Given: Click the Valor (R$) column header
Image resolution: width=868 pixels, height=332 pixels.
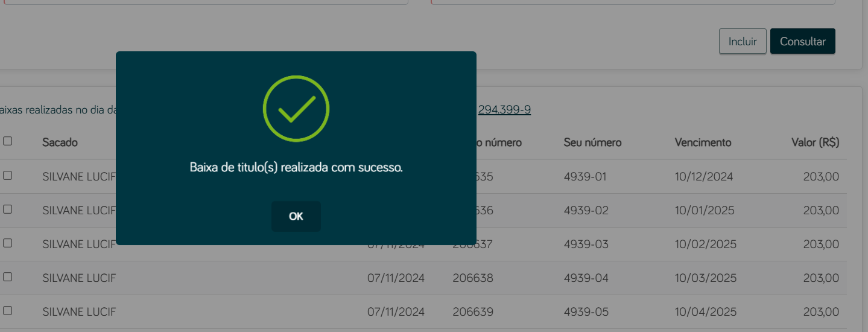Looking at the screenshot, I should coord(816,142).
